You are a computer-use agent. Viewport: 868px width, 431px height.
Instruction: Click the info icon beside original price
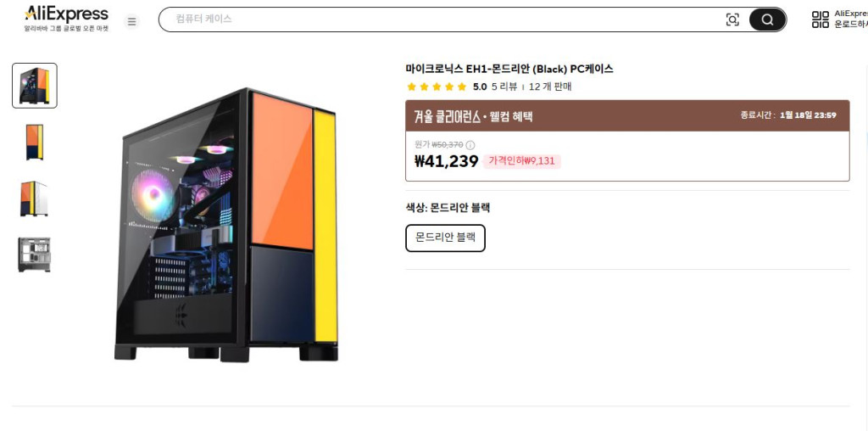(x=470, y=145)
